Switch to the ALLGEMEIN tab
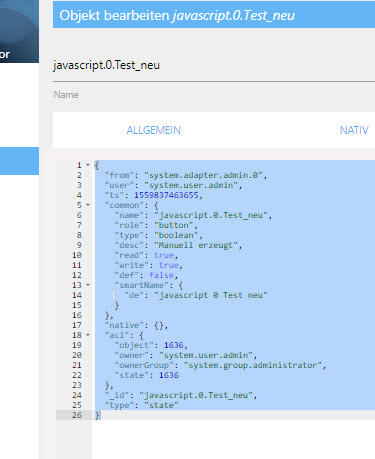The width and height of the screenshot is (375, 459). (153, 130)
